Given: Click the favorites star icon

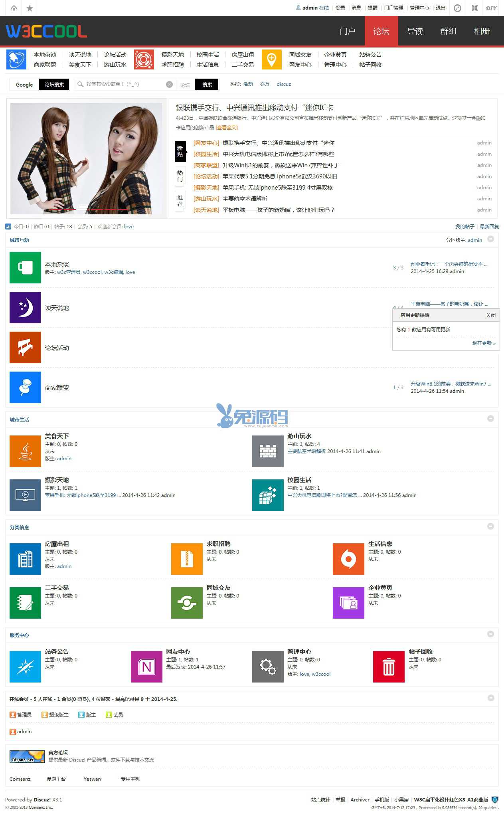Looking at the screenshot, I should [x=30, y=8].
